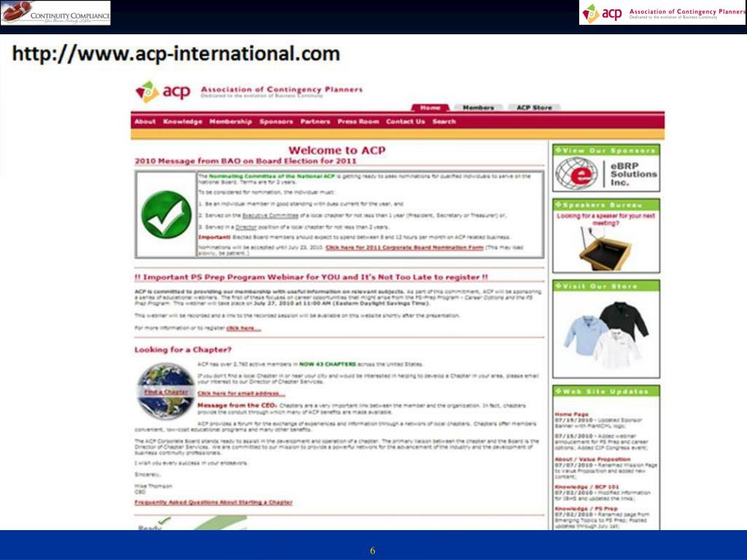Click the Visit Our Store panel header
Viewport: 747px width, 560px height.
606,286
